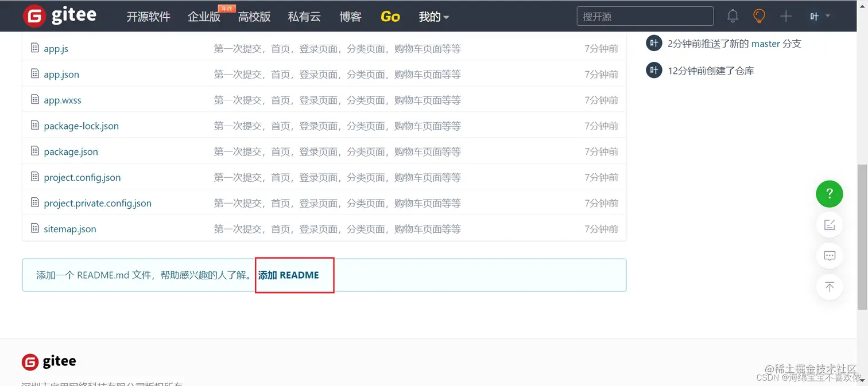Click the green help question mark button
Screen dimensions: 868x386
click(x=830, y=194)
